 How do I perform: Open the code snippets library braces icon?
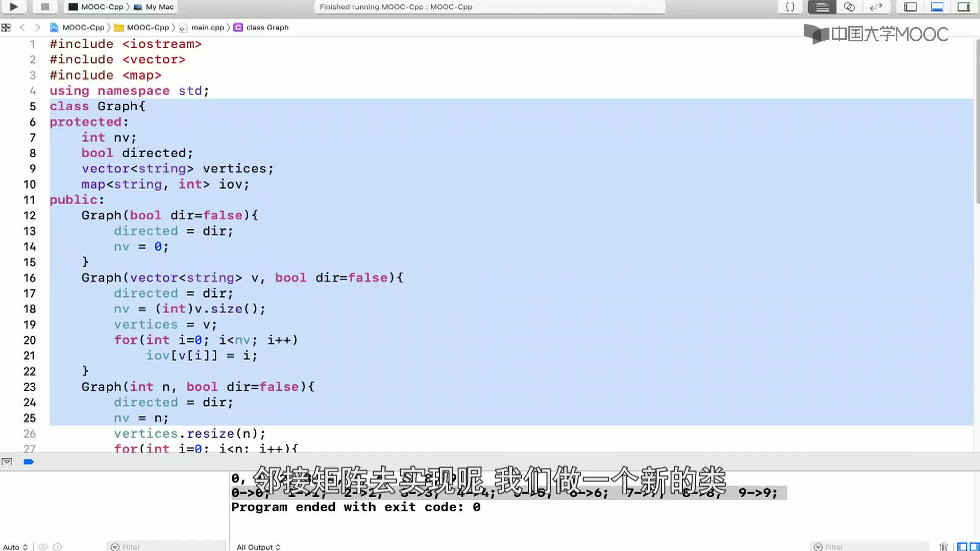[790, 7]
